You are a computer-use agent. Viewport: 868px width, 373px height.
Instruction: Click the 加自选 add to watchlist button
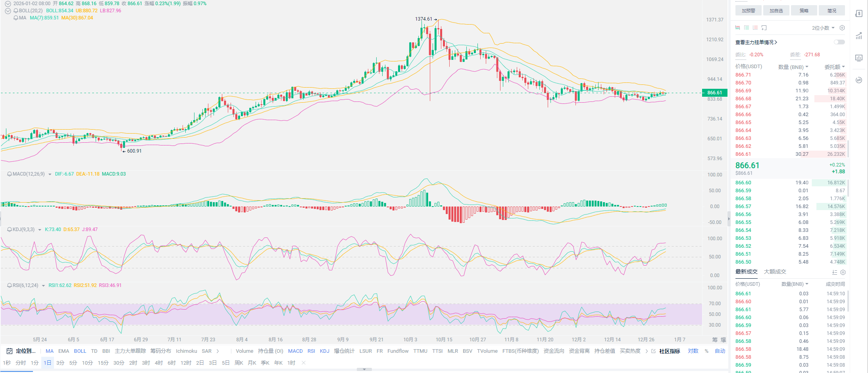click(x=776, y=11)
